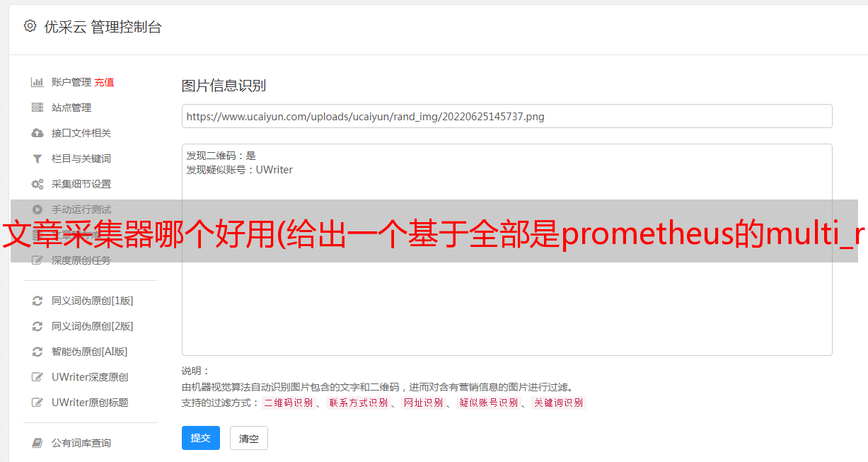The width and height of the screenshot is (868, 462).
Task: Click the gear icon beside 优采云 管理控制台
Action: click(30, 26)
